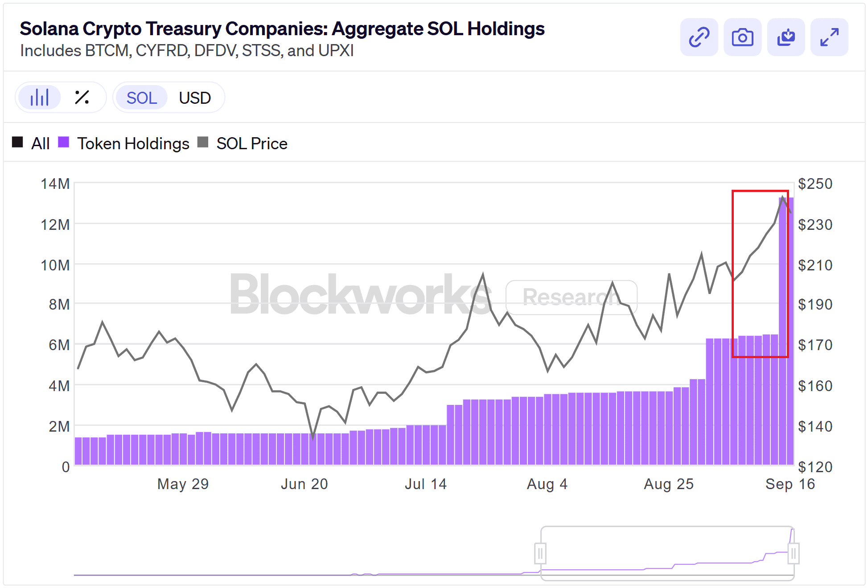Click the purple Token Holdings legend swatch
Screen dimensions: 868x588
pyautogui.click(x=64, y=143)
